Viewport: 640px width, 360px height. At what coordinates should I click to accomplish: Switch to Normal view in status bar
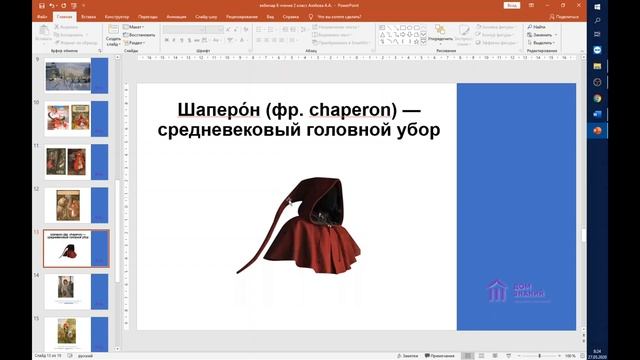tap(468, 356)
